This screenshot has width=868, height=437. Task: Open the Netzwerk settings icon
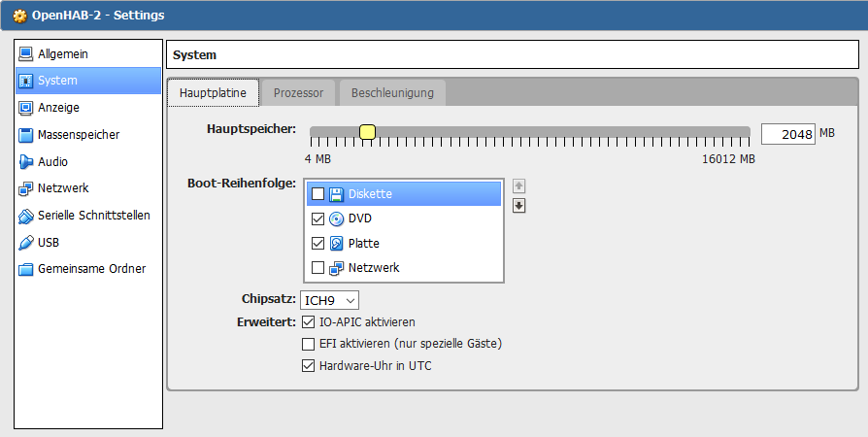click(x=26, y=188)
